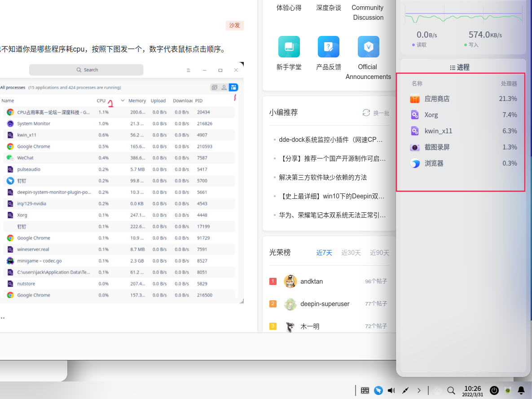
Task: Expand the hidden tray icons chevron
Action: (419, 390)
